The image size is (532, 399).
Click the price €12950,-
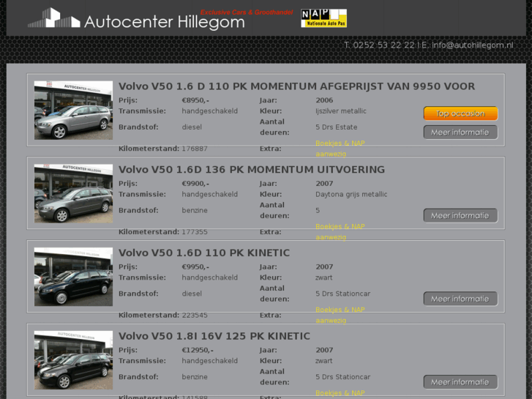pyautogui.click(x=198, y=350)
